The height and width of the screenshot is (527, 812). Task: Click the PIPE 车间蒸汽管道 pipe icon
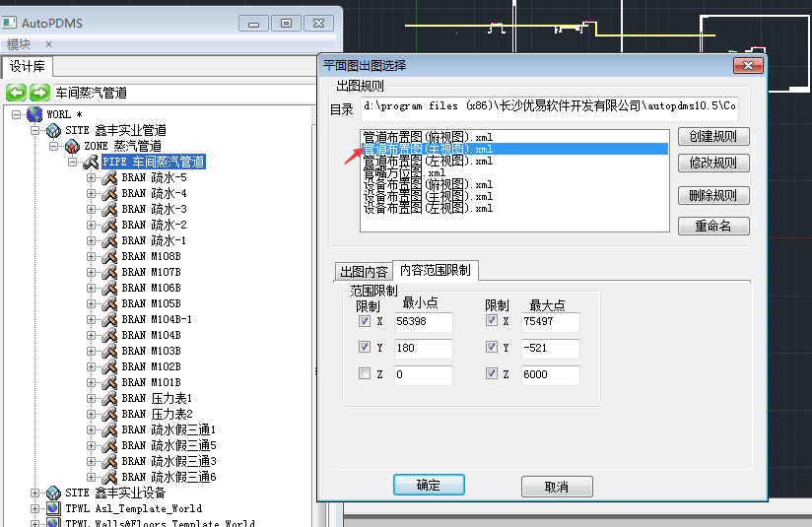(x=90, y=163)
